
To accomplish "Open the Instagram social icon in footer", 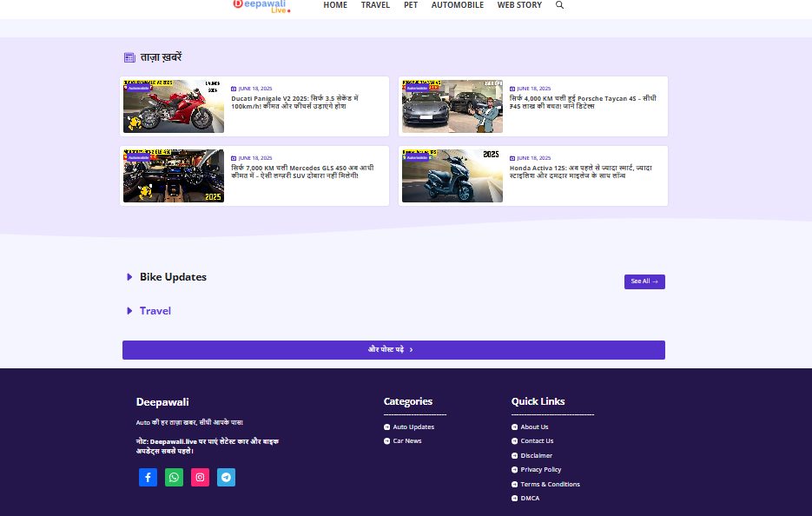I will 200,477.
